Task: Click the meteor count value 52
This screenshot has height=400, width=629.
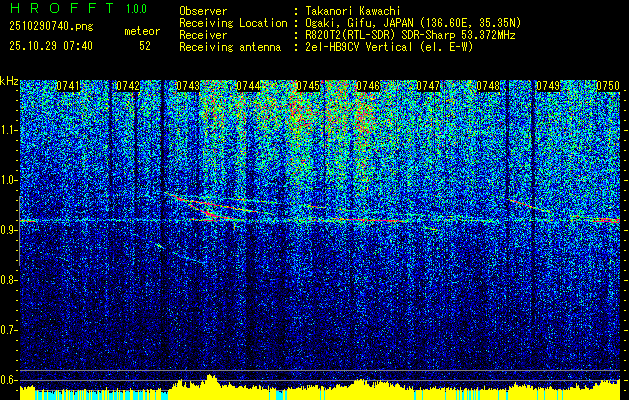Action: [x=145, y=46]
